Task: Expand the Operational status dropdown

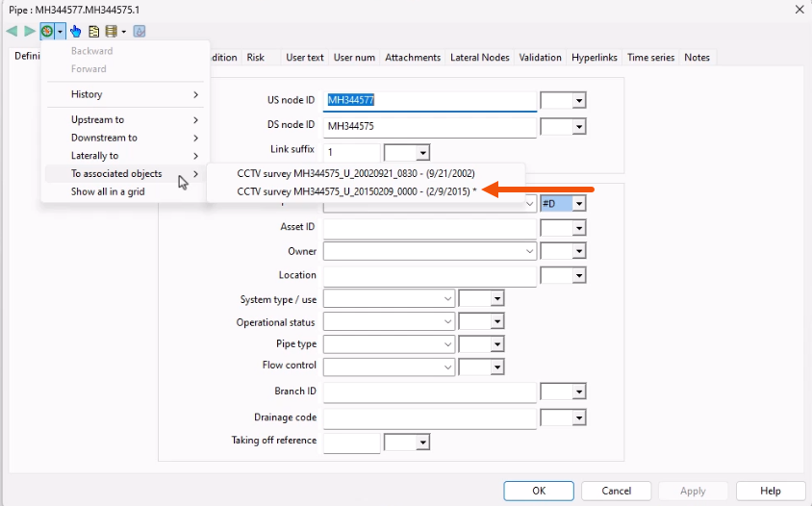Action: click(448, 321)
